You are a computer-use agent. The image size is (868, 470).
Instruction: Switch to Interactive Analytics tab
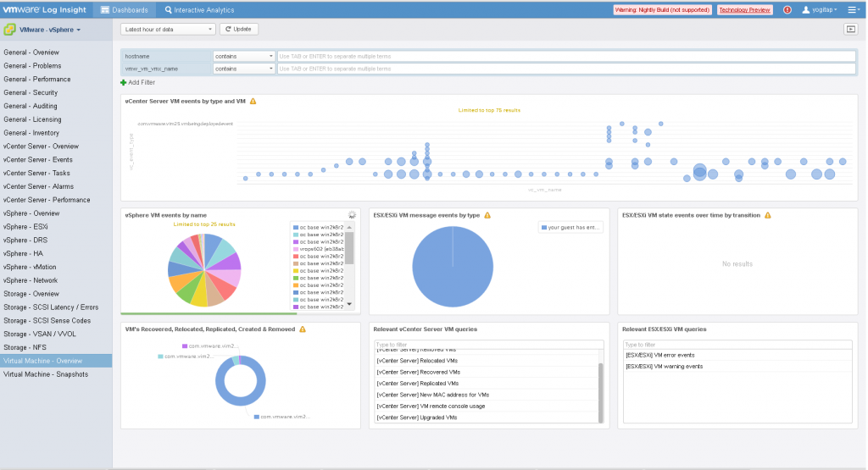coord(199,10)
